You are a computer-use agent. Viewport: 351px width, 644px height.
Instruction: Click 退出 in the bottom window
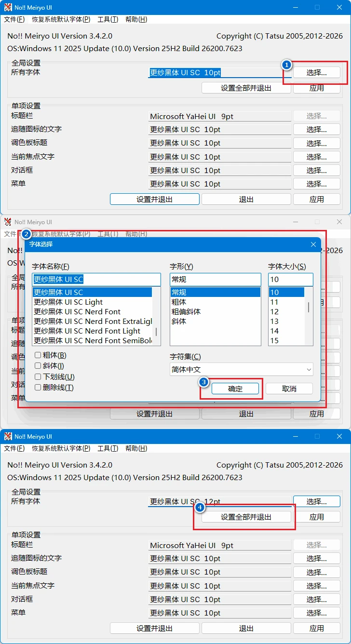click(x=246, y=628)
